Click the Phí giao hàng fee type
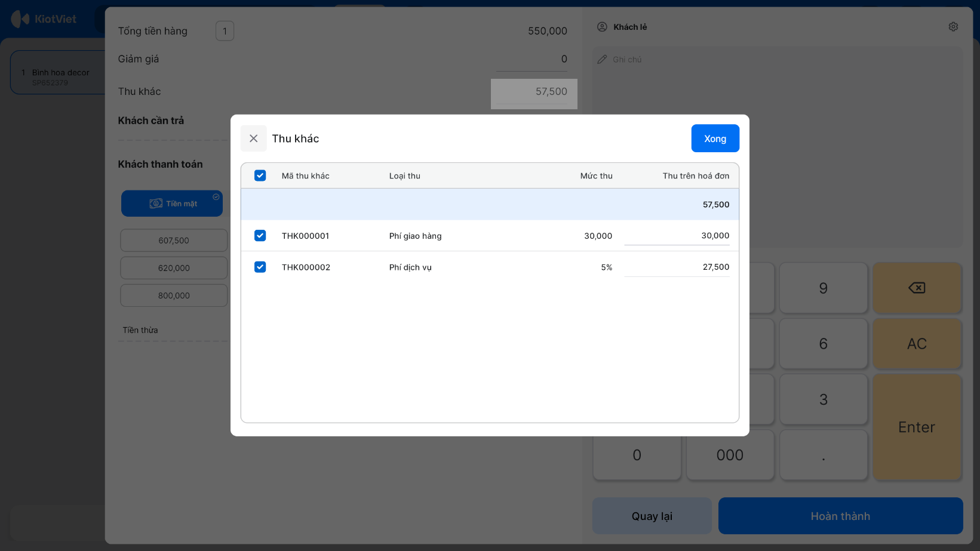The image size is (980, 551). click(x=415, y=236)
